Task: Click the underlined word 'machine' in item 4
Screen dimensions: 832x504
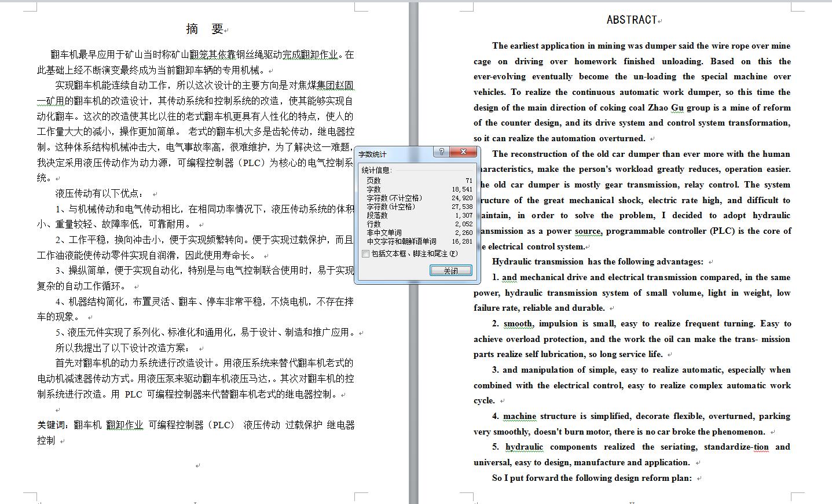Action: 519,416
